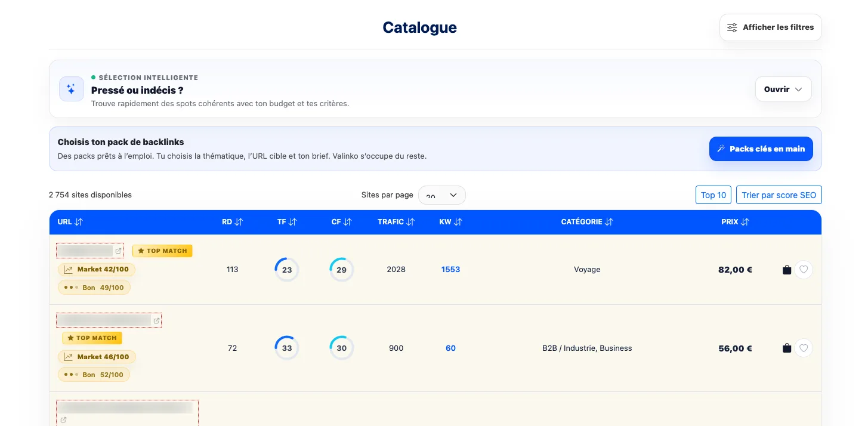This screenshot has height=426, width=868.
Task: Click the CF gauge showing 29
Action: coord(342,270)
